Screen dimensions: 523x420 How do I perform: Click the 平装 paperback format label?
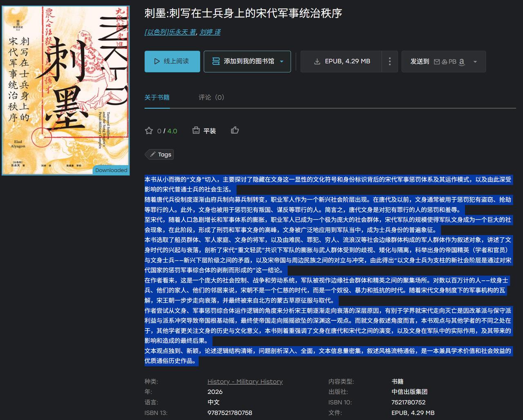click(x=210, y=131)
